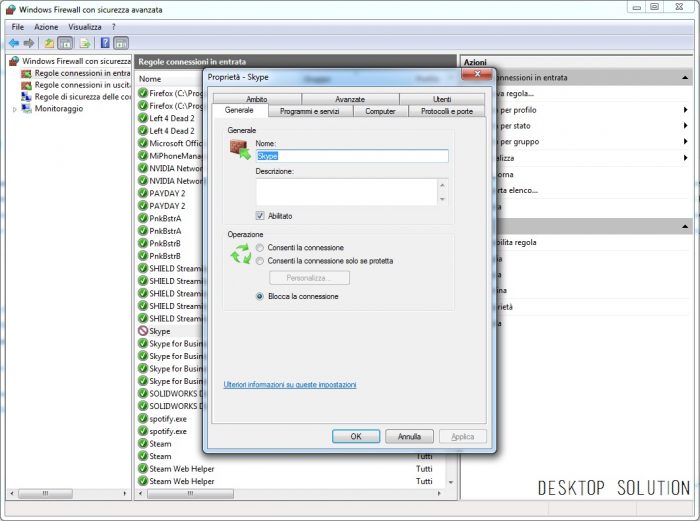Viewport: 700px width, 521px height.
Task: Open the 'per stato' filter submenu arrow
Action: [x=685, y=125]
